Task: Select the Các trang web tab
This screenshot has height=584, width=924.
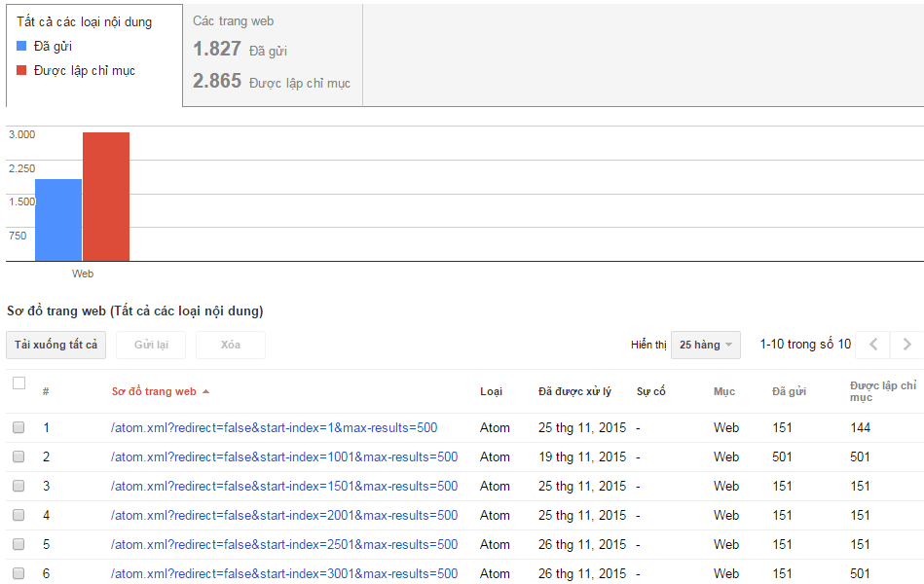Action: [273, 55]
